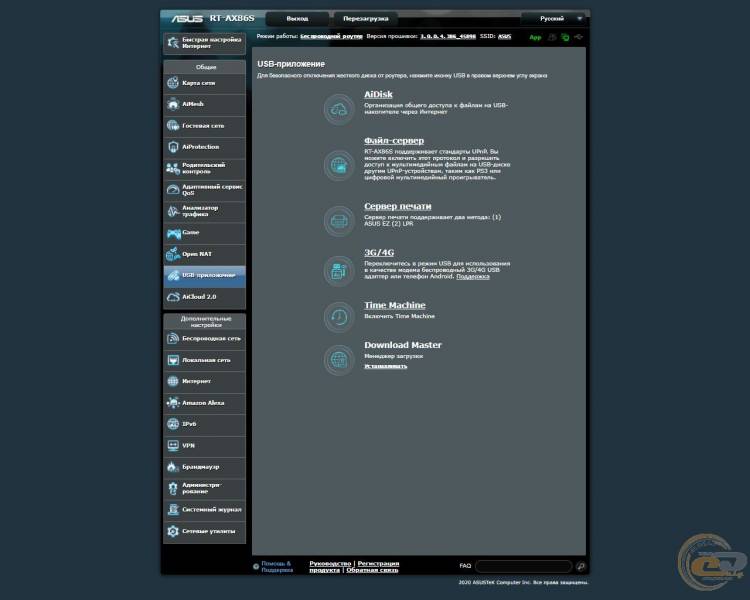Click the Поддержка link under 3G/4G

point(473,277)
